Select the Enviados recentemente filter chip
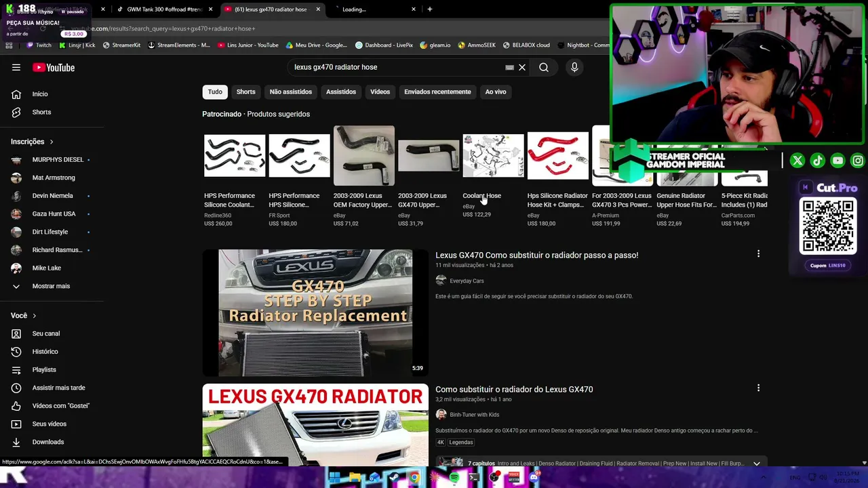 [437, 91]
